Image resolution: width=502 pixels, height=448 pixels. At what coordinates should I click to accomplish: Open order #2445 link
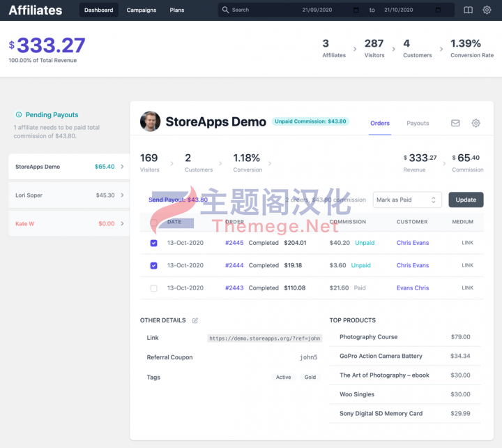234,243
